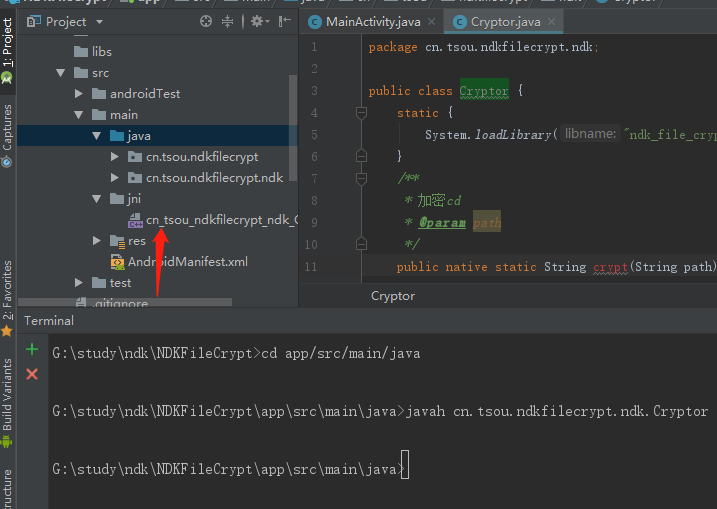Open the Captures tool window tab
The height and width of the screenshot is (509, 717).
pos(7,135)
